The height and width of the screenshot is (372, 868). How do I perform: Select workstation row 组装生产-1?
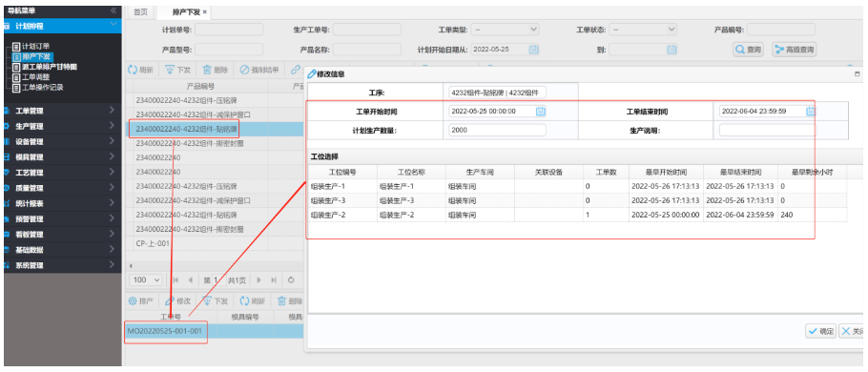577,187
